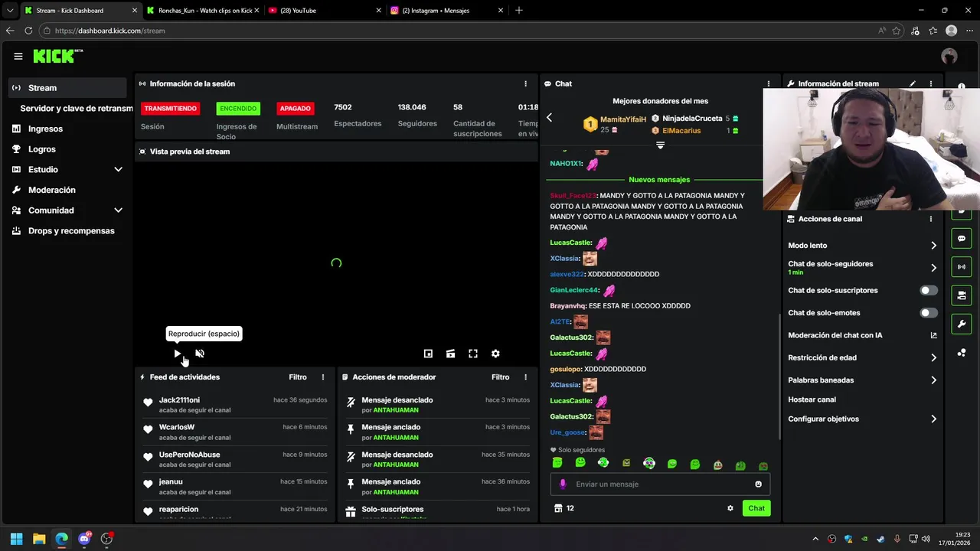Screen dimensions: 980x551
Task: Click the broadcast signal icon in right rail
Action: click(962, 267)
